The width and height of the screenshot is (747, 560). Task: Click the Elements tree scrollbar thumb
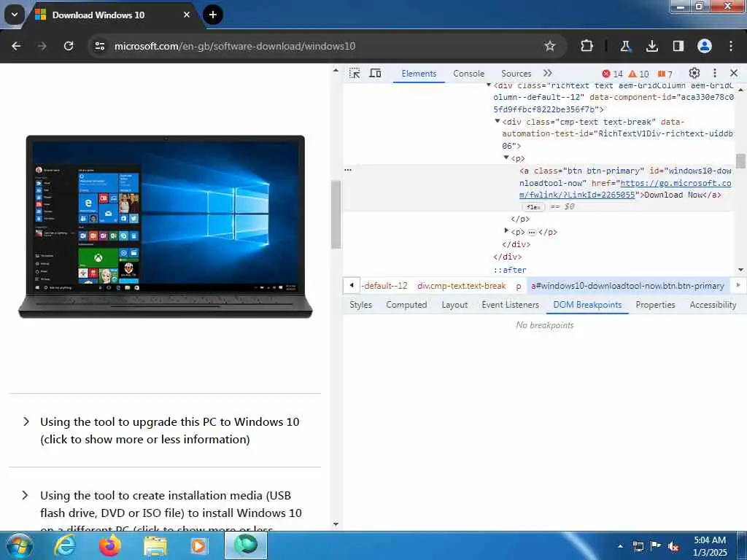click(740, 160)
